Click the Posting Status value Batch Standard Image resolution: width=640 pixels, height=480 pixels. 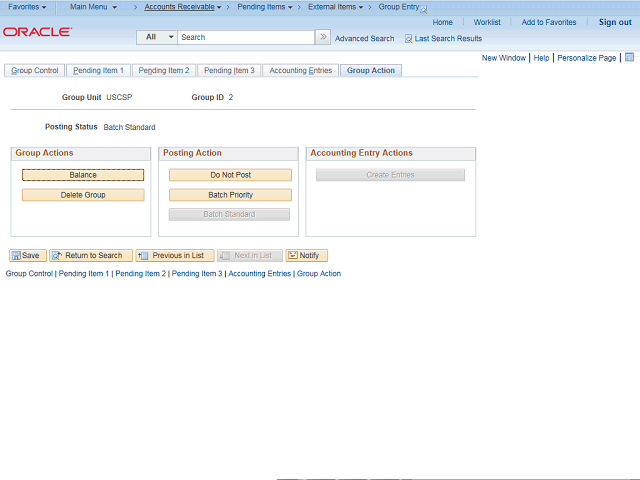pyautogui.click(x=129, y=127)
